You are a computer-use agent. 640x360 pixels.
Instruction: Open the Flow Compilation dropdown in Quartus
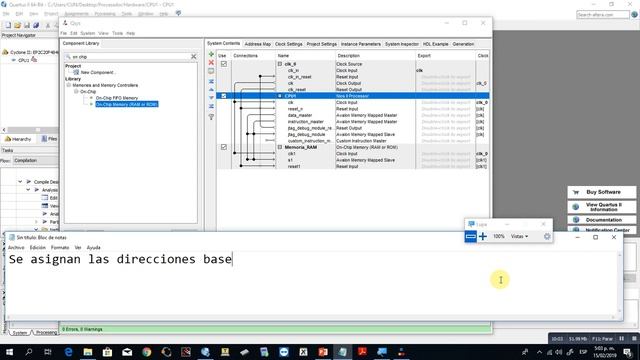click(35, 160)
